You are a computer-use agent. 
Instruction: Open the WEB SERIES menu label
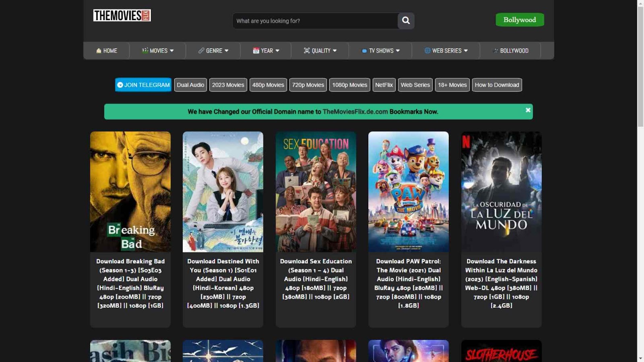pyautogui.click(x=447, y=51)
